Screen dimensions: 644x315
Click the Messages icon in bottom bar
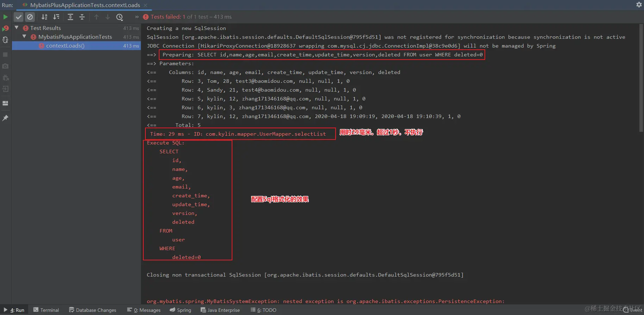pyautogui.click(x=130, y=310)
